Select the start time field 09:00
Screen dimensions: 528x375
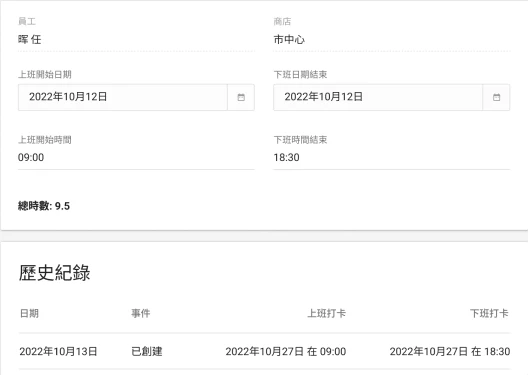[136, 157]
